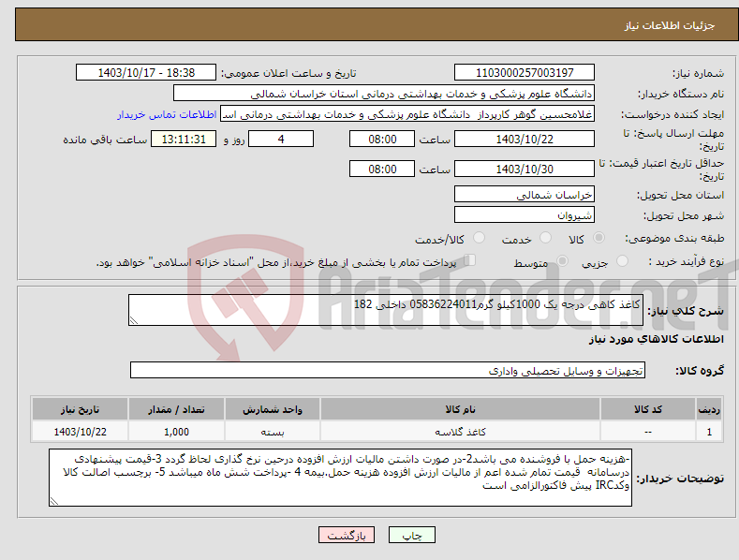The height and width of the screenshot is (560, 739).
Task: Click the response deadline time 08:00 field
Action: (x=382, y=139)
